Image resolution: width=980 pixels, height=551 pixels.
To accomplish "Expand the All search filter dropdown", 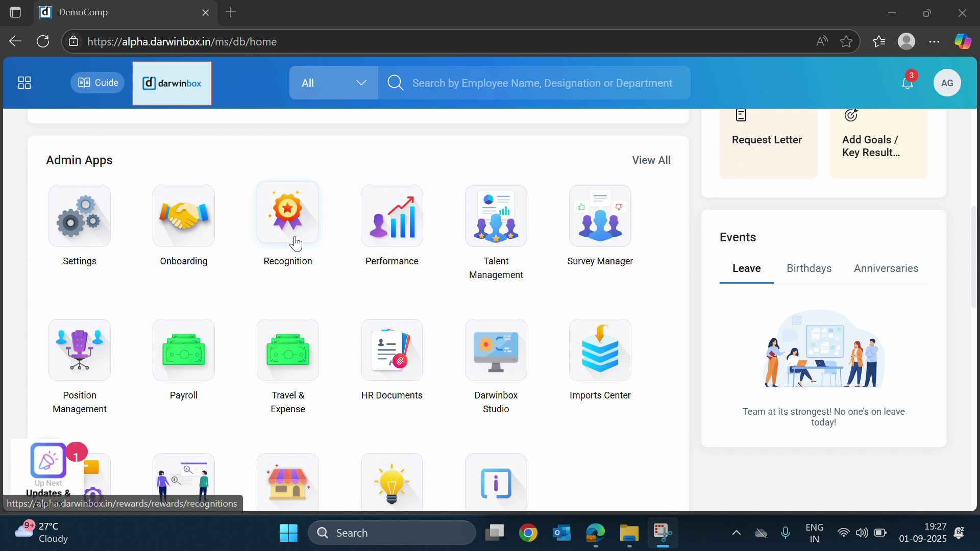I will point(333,83).
